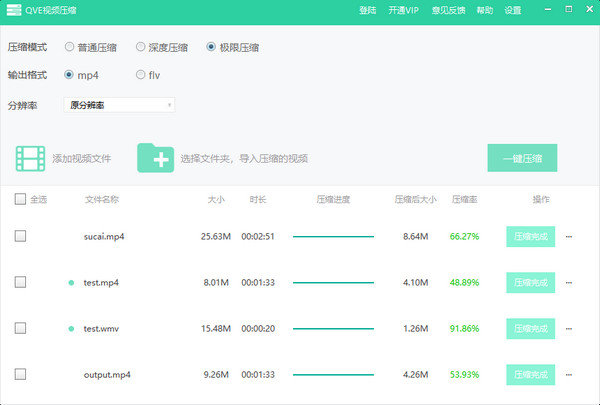Screen dimensions: 600x405
Task: Click the folder plus import icon
Action: click(x=155, y=158)
